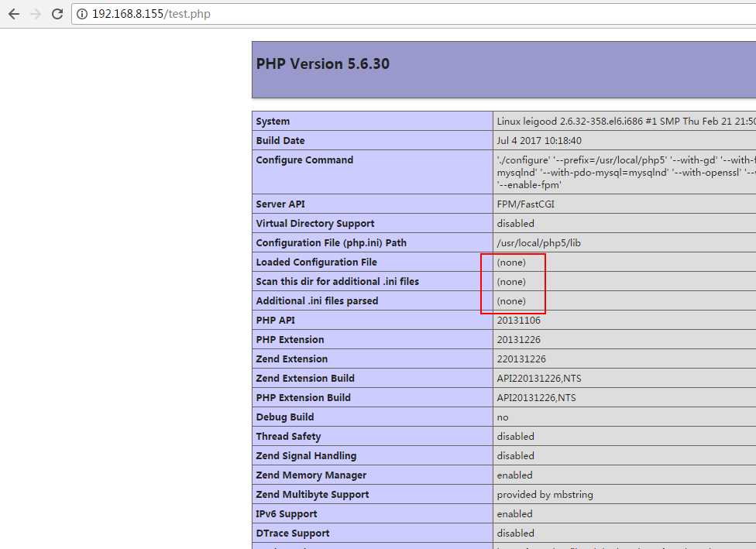Select the disabled value for DTrace Support
Screen dimensions: 756x549
(515, 533)
